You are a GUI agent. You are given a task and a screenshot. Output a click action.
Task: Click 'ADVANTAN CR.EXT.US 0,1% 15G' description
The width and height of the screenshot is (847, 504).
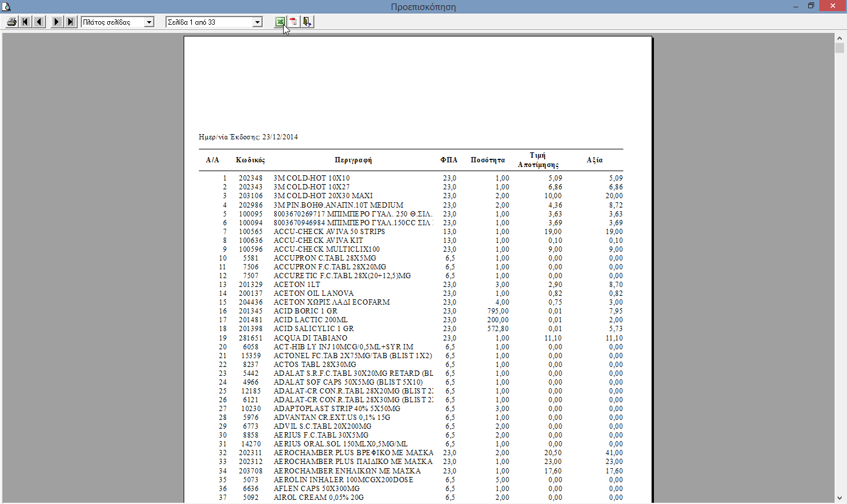click(x=332, y=418)
